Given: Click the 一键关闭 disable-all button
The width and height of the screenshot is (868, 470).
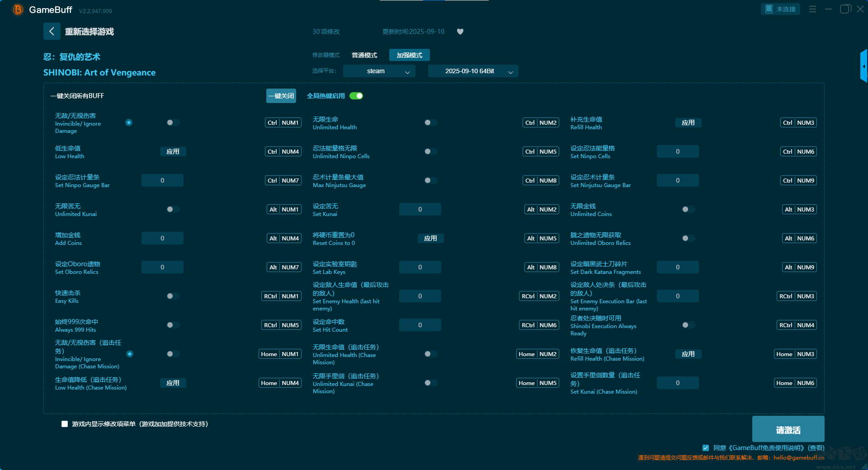Looking at the screenshot, I should point(281,96).
